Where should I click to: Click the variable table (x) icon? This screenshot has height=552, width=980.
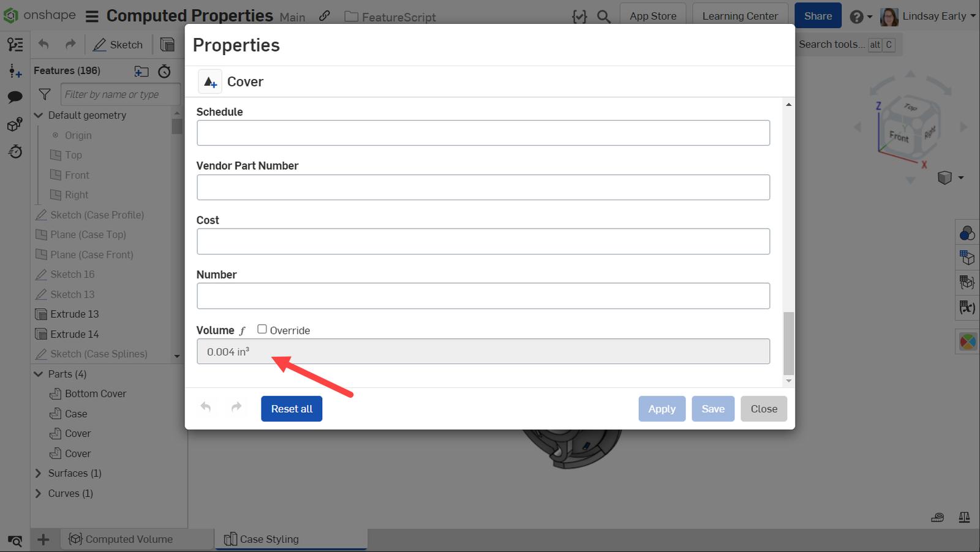click(967, 307)
